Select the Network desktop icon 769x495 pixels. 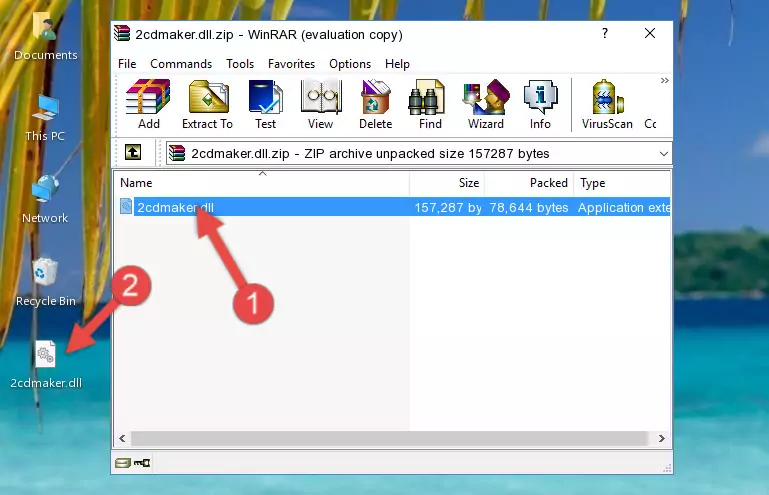click(45, 200)
